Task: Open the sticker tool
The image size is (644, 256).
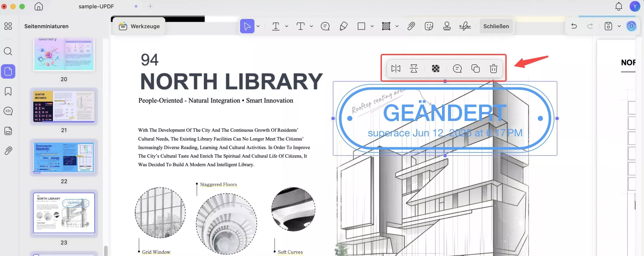Action: 429,26
